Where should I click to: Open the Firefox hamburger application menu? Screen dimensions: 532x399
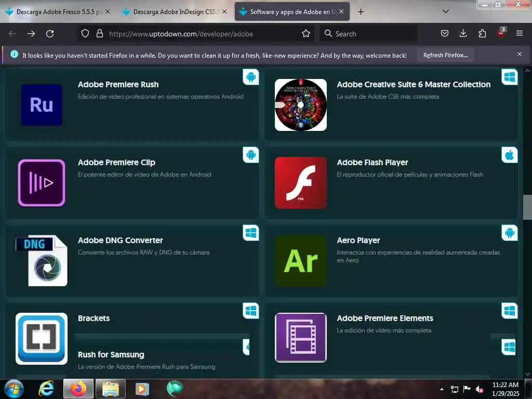click(520, 34)
